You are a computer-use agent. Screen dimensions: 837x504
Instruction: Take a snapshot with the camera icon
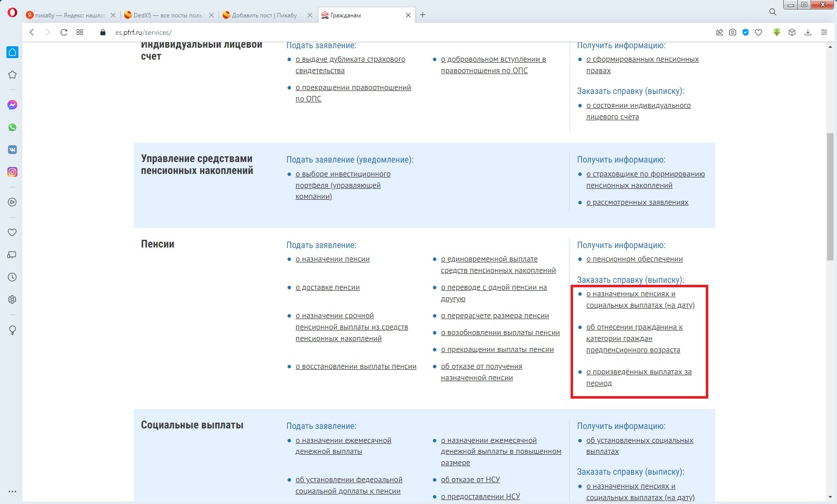733,32
